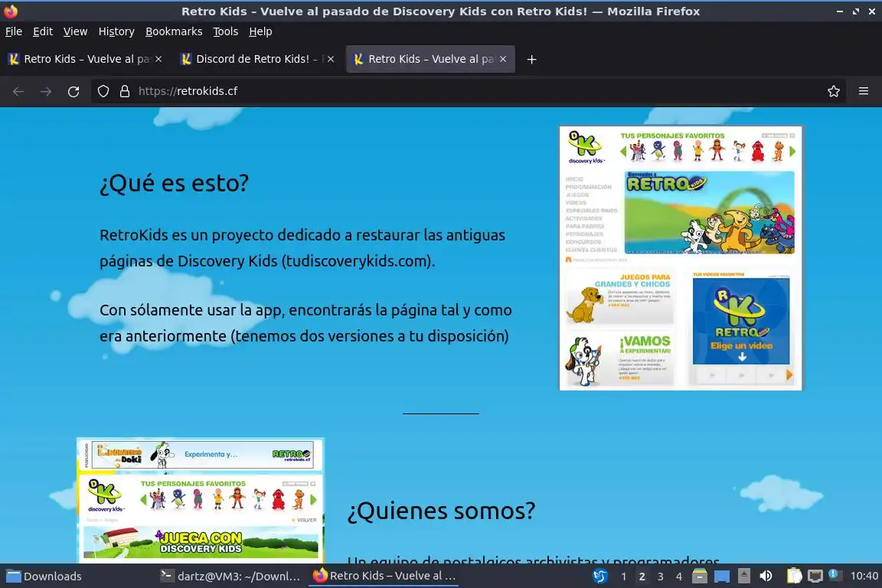The height and width of the screenshot is (588, 882).
Task: Close the first Retro Kids tab
Action: (x=158, y=59)
